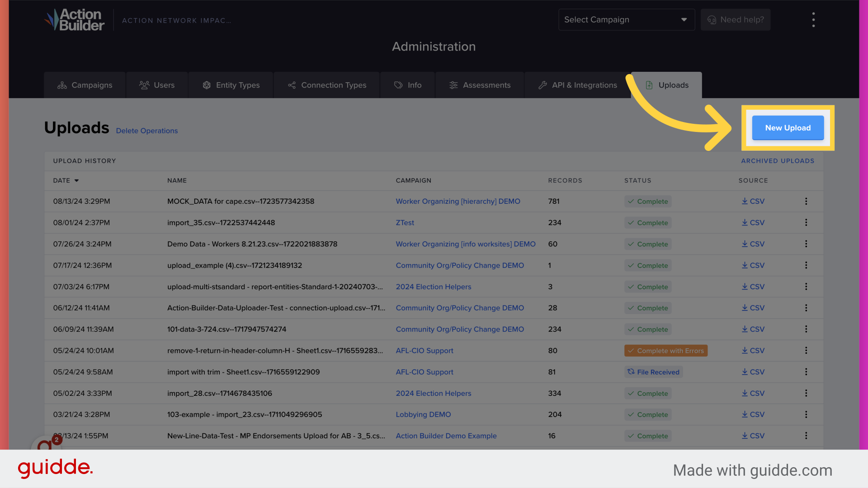Open the top-right vertical dots menu
This screenshot has width=868, height=488.
tap(813, 20)
